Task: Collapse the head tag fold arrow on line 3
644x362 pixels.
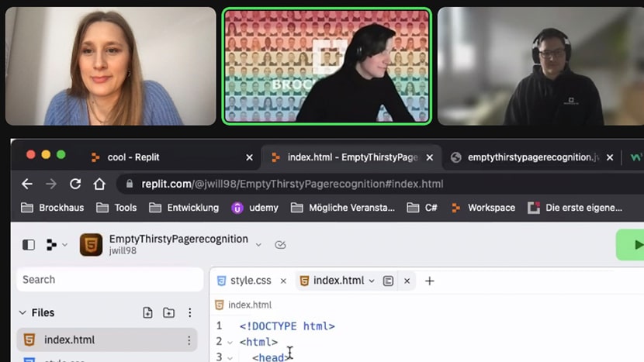Action: (x=230, y=358)
